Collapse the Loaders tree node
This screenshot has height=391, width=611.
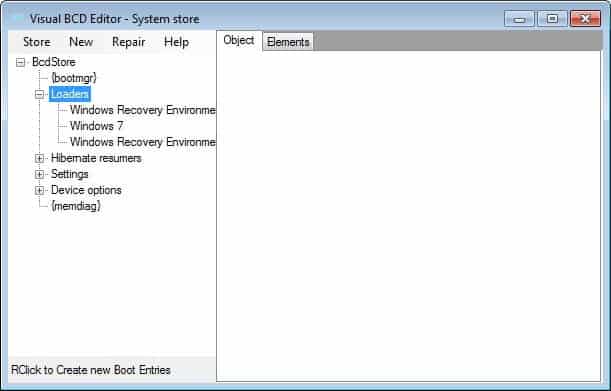[x=39, y=94]
